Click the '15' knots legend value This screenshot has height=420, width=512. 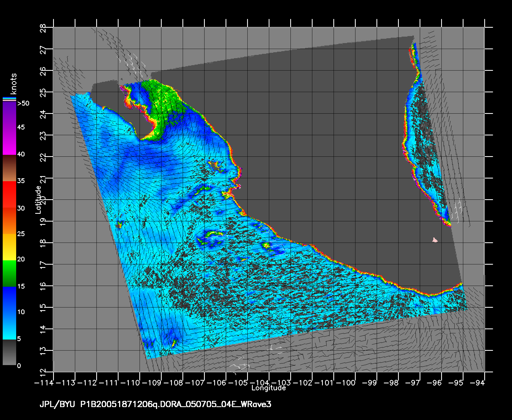tap(21, 286)
